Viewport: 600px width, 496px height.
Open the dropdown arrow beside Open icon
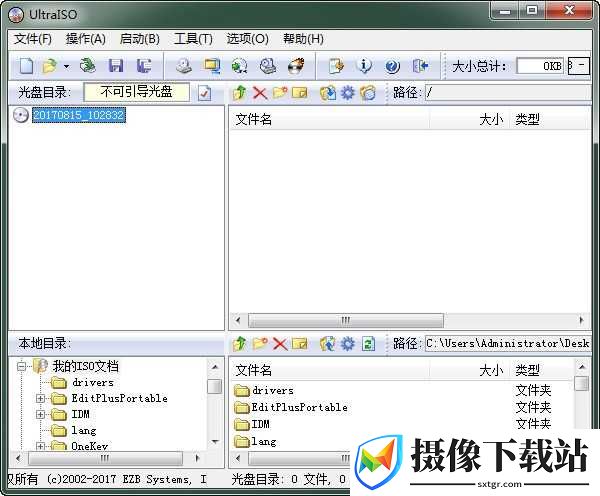pos(66,66)
